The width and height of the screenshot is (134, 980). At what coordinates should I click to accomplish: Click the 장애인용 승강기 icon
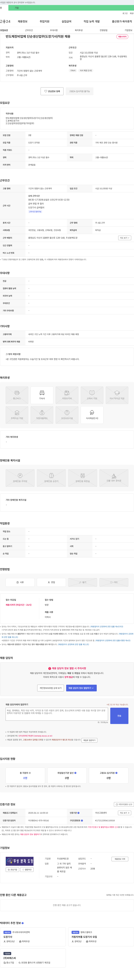click(x=51, y=478)
